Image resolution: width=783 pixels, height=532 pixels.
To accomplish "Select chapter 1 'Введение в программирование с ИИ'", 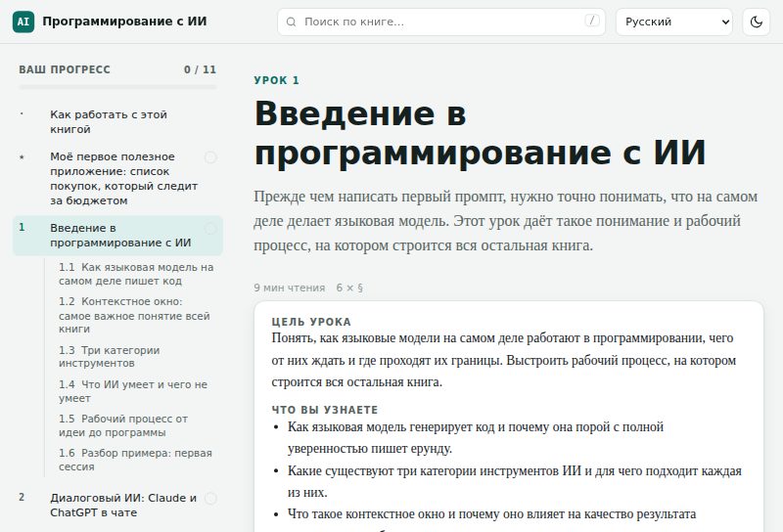I will tap(117, 235).
